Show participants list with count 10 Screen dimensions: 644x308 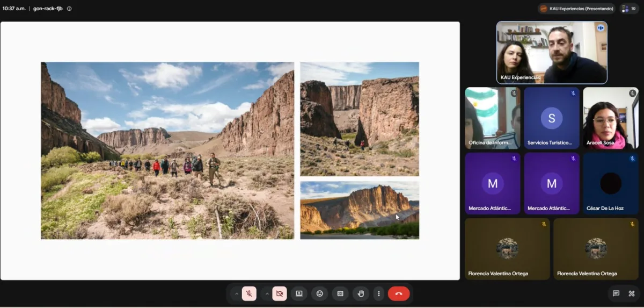(x=630, y=9)
